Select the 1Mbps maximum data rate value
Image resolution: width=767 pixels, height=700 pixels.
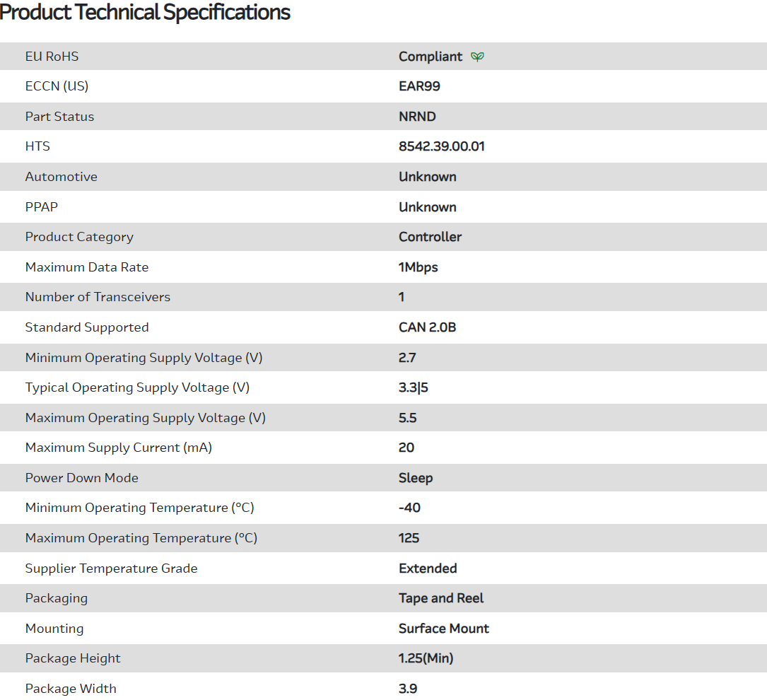(418, 267)
